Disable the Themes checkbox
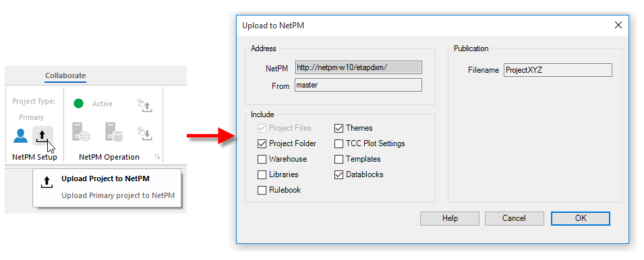The image size is (644, 260). 339,129
